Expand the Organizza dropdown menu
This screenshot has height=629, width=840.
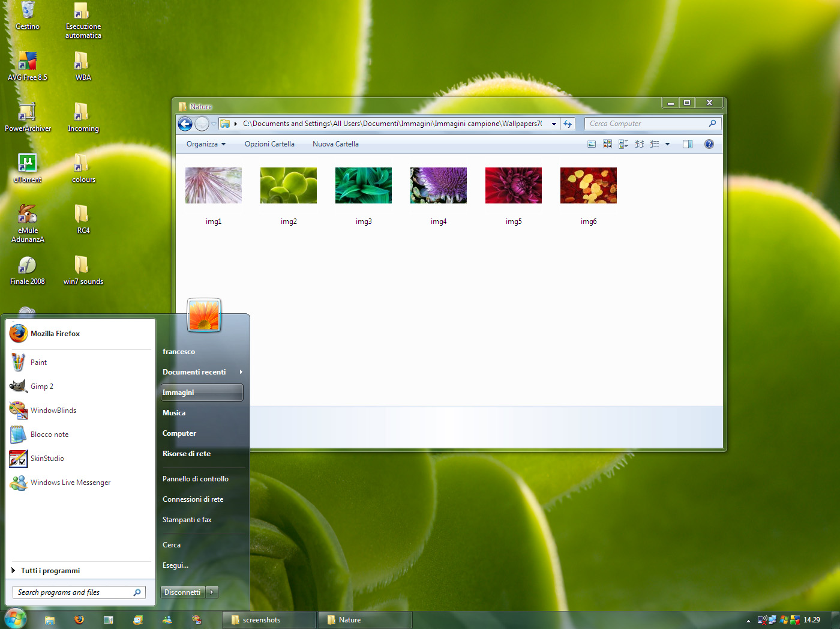point(206,144)
